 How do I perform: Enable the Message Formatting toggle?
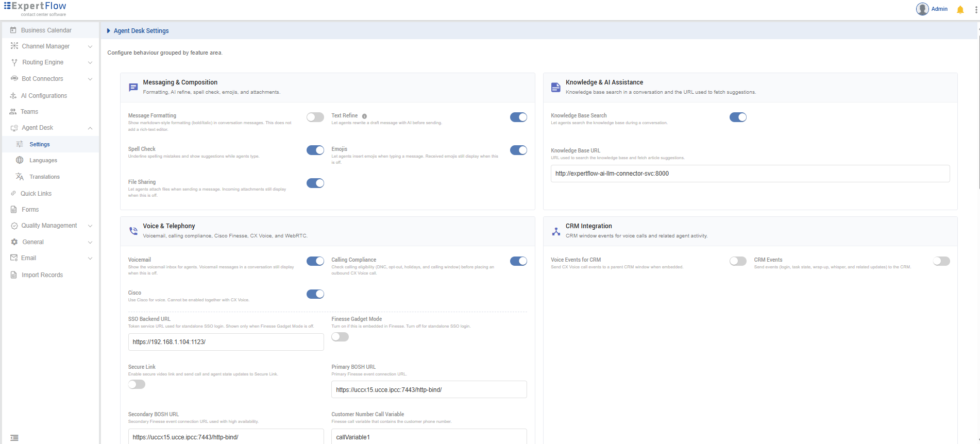point(315,117)
